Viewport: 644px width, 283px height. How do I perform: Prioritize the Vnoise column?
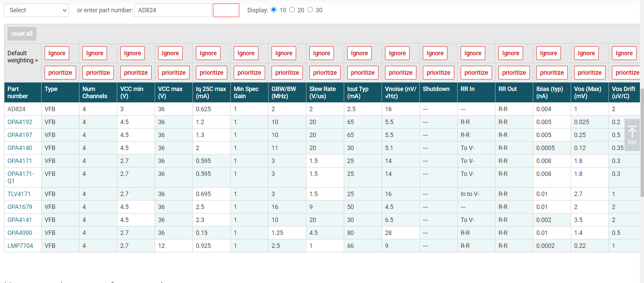[401, 73]
